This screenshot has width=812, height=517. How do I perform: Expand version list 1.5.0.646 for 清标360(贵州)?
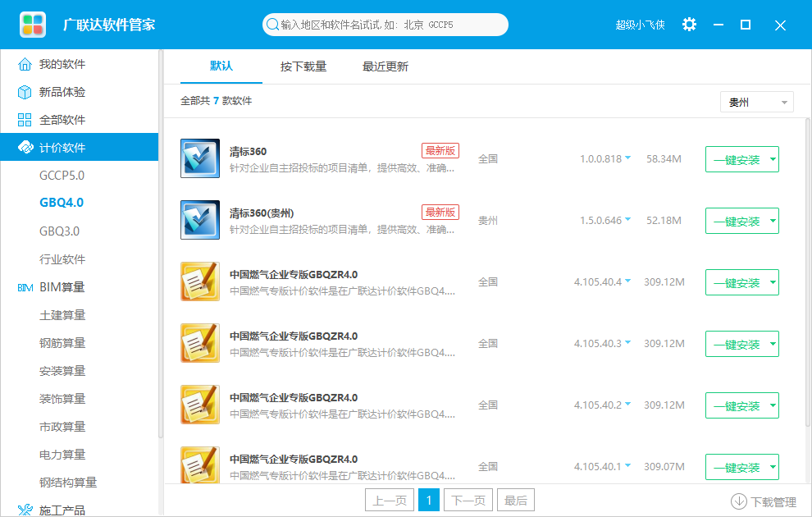pos(627,219)
